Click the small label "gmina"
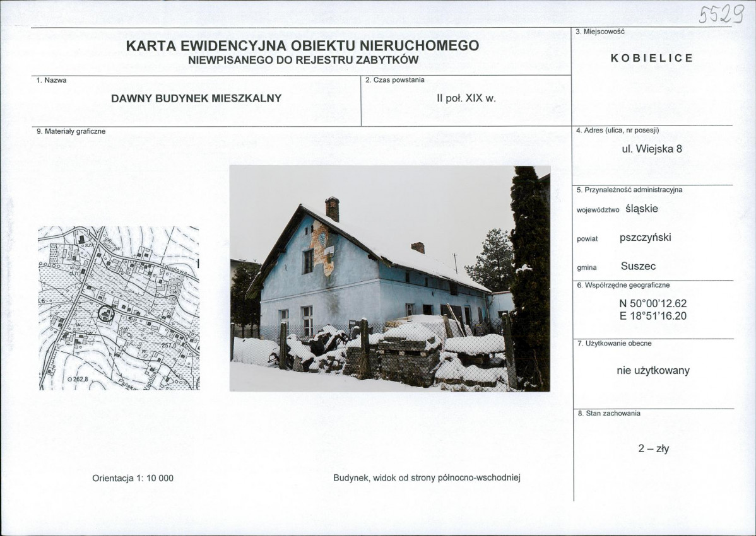Viewport: 756px width, 536px height. click(x=587, y=268)
